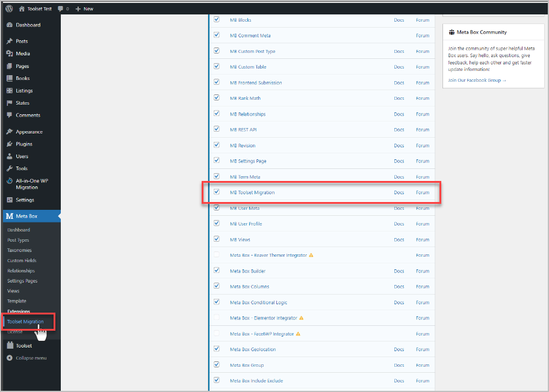549x392 pixels.
Task: Toggle the Meta Box Builder checkbox
Action: pyautogui.click(x=217, y=271)
